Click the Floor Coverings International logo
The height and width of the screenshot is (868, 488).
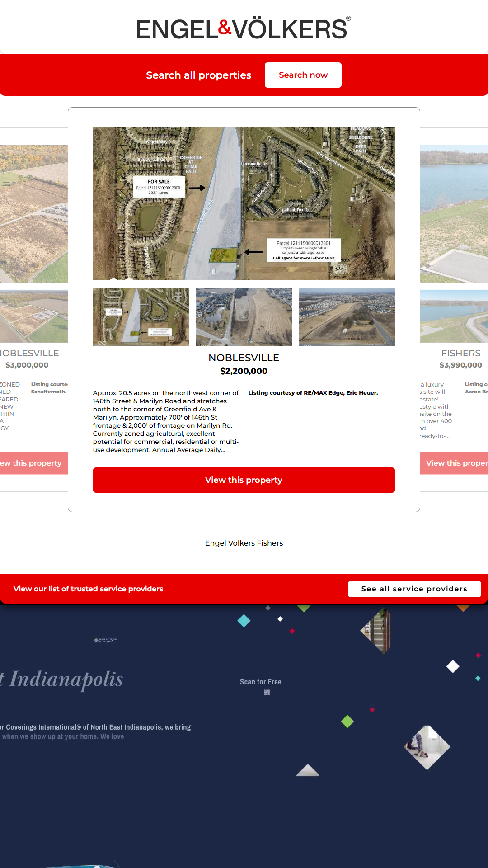coord(105,640)
